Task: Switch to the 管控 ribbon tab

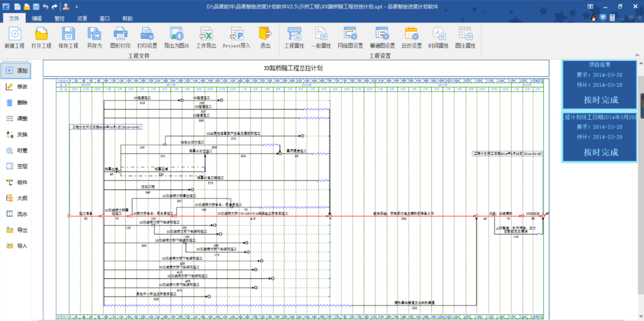Action: 60,18
